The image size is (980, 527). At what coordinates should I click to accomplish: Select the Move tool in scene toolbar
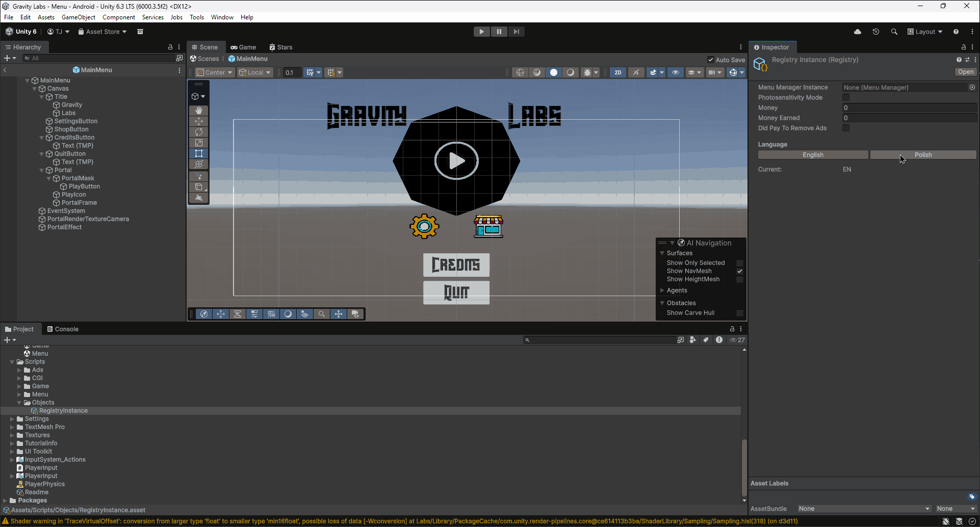click(x=198, y=121)
